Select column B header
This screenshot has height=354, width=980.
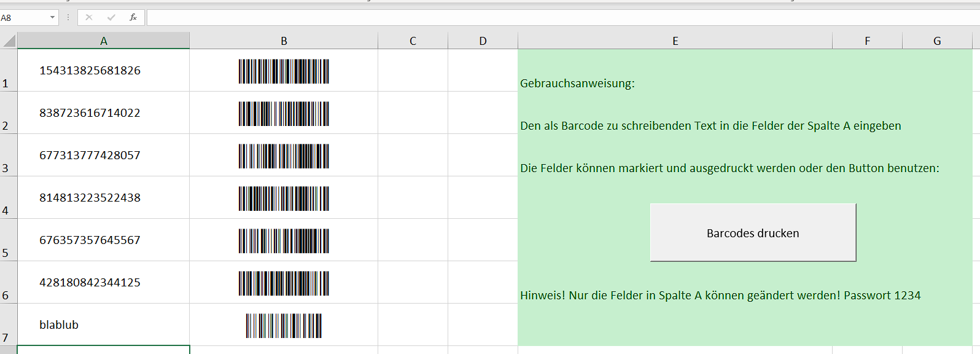[284, 41]
